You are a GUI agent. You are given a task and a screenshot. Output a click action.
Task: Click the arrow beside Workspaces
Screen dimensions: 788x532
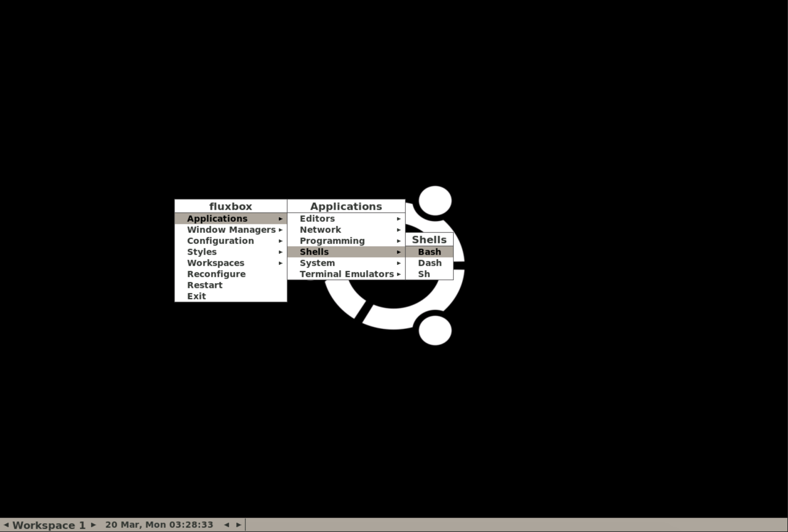[280, 263]
